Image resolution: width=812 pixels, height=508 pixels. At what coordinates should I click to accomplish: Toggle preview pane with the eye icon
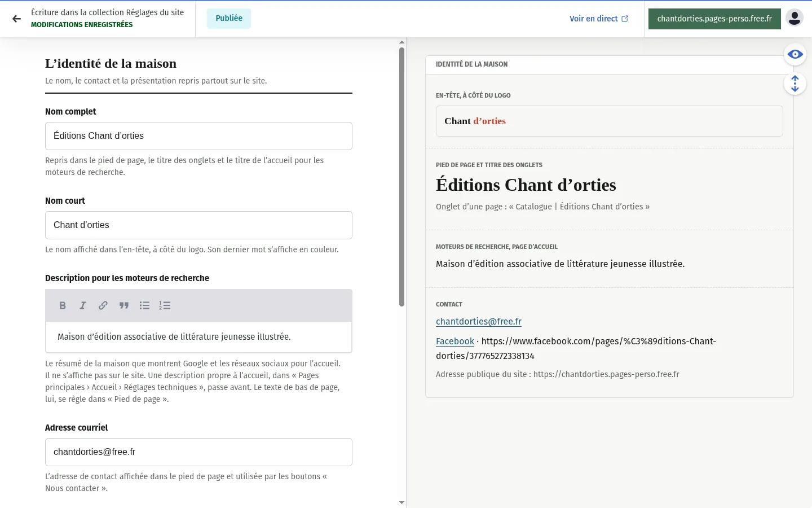tap(795, 54)
